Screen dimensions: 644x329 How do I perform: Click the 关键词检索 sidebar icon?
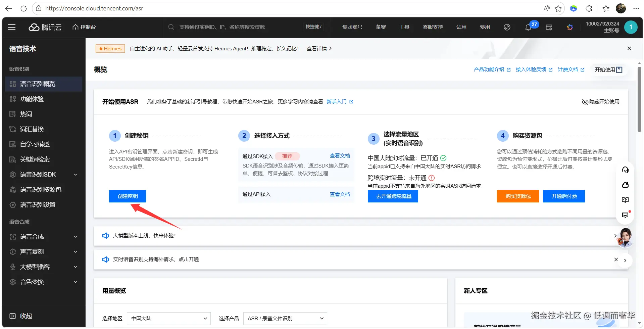pos(13,159)
